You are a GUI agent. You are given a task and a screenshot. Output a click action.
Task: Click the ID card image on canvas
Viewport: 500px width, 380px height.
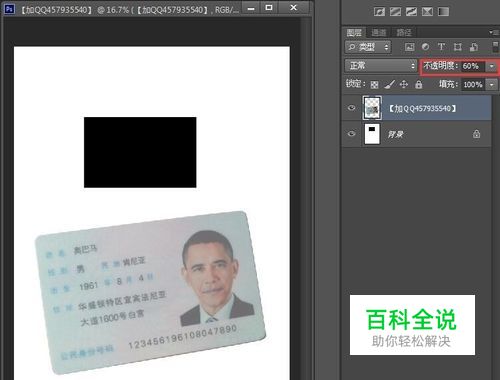coord(150,292)
